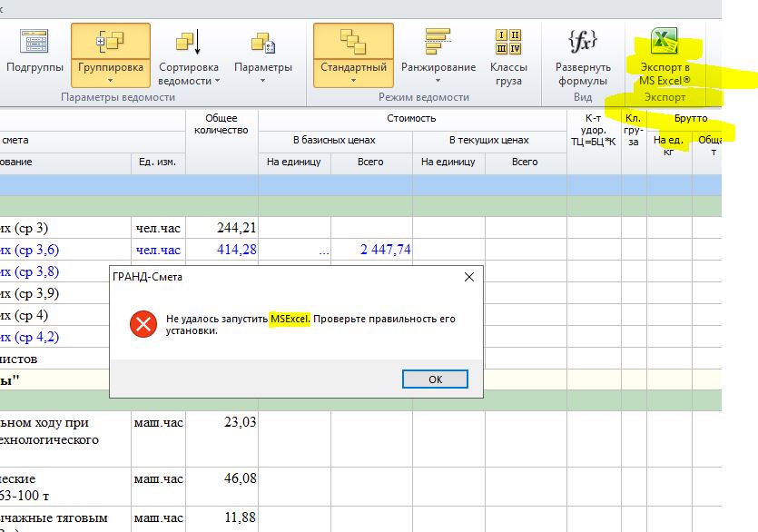
Task: Click the Развернуть формулы fx icon
Action: [x=583, y=41]
